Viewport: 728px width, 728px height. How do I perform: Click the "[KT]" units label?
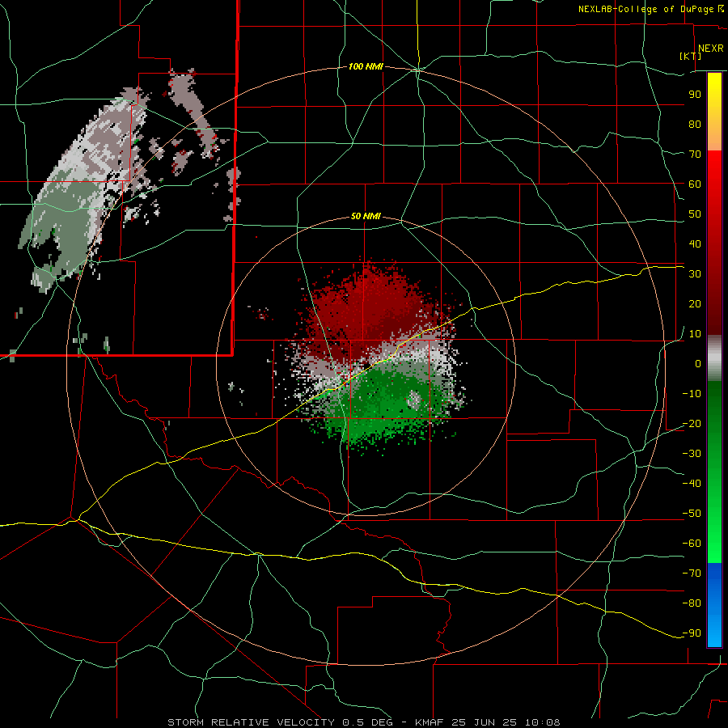pos(691,56)
